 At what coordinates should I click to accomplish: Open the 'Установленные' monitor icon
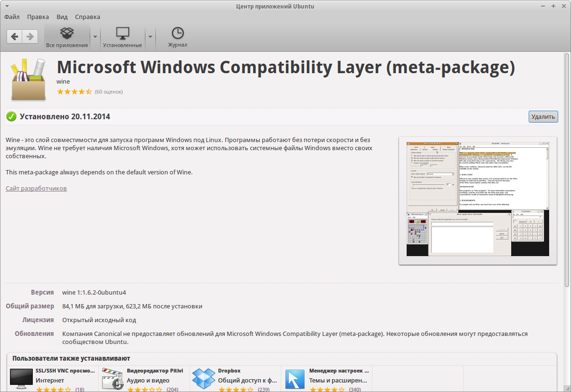[123, 34]
